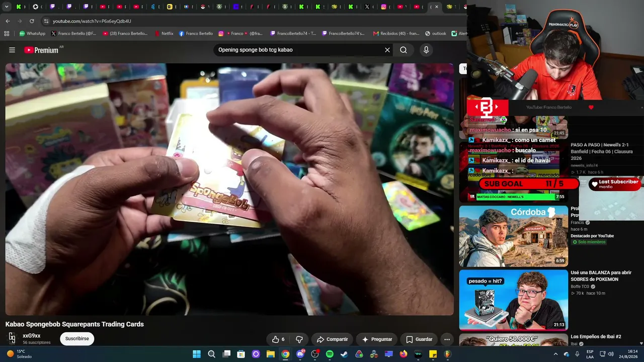Switch to the X (Twitter) browser tab
Viewport: 644px width, 362px height.
coord(367,7)
